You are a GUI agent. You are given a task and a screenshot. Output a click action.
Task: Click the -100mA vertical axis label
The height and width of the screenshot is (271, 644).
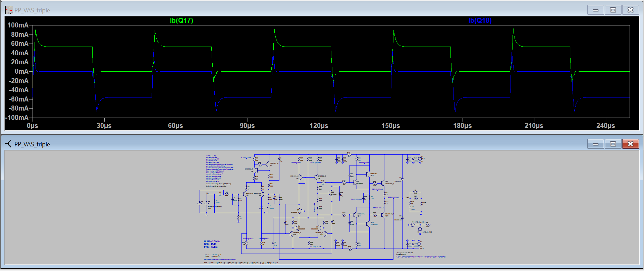tap(17, 118)
